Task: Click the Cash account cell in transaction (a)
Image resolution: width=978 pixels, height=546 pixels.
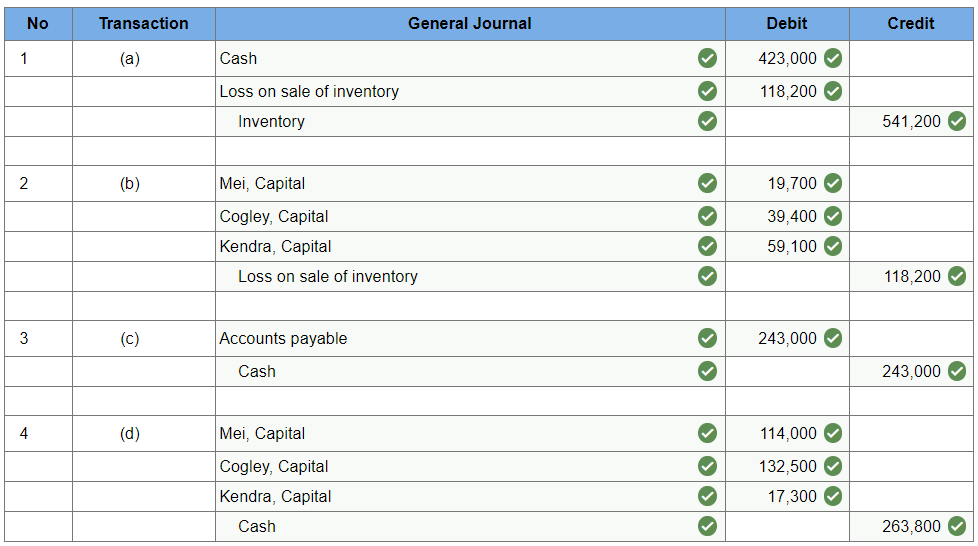Action: point(470,59)
